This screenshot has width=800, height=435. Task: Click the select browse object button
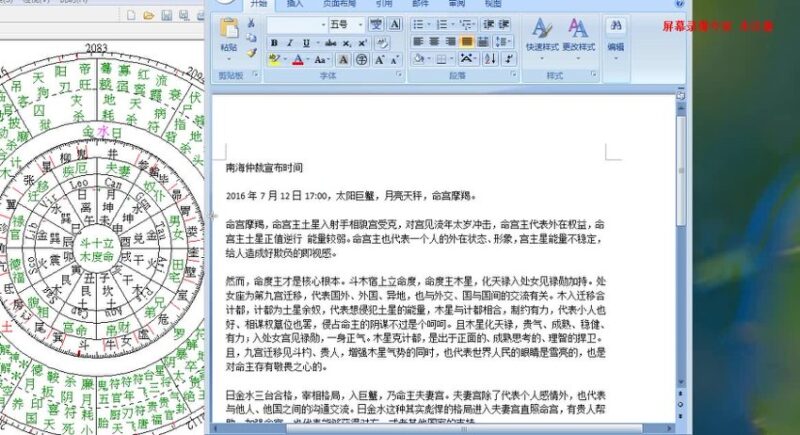[681, 404]
